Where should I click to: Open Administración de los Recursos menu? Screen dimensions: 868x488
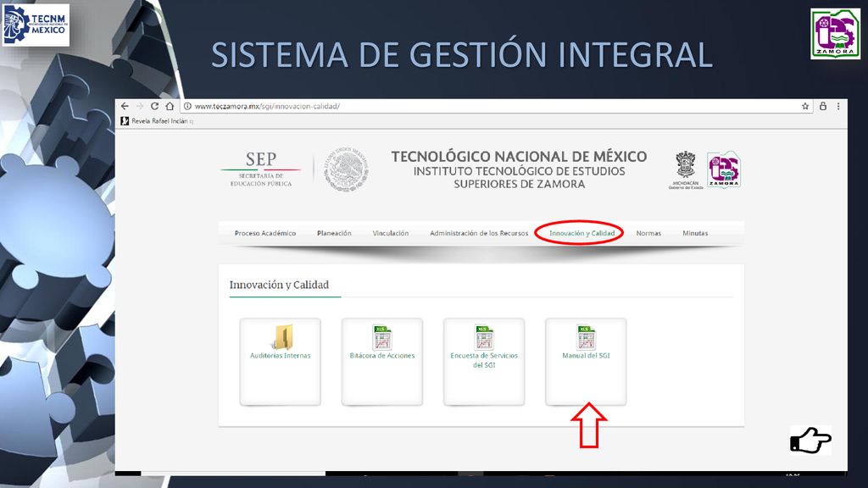click(479, 234)
